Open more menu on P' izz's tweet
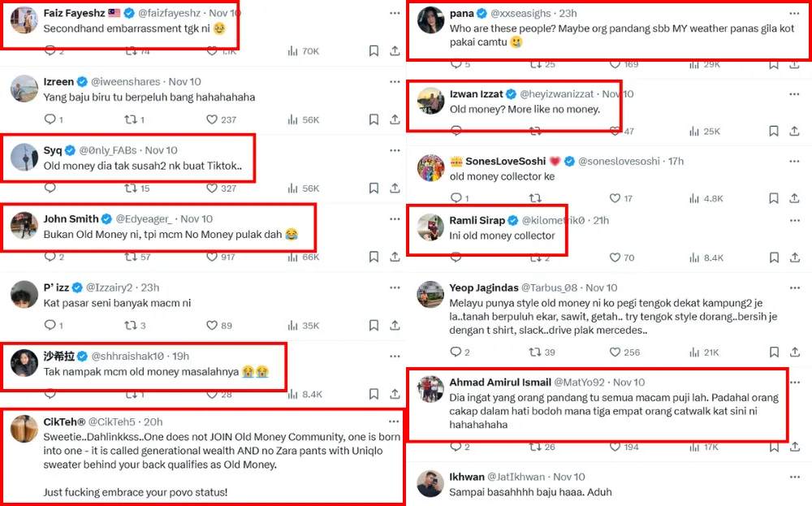Screen dimensions: 812x506 pyautogui.click(x=394, y=288)
